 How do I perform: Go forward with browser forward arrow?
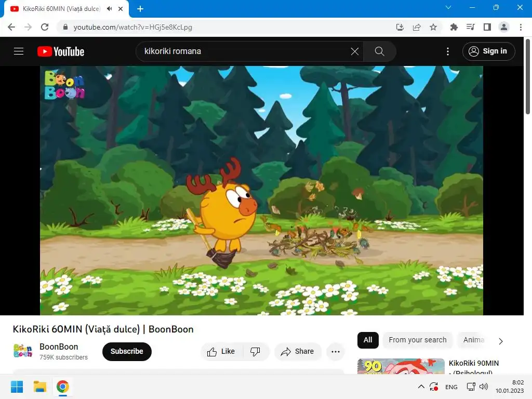pos(28,27)
